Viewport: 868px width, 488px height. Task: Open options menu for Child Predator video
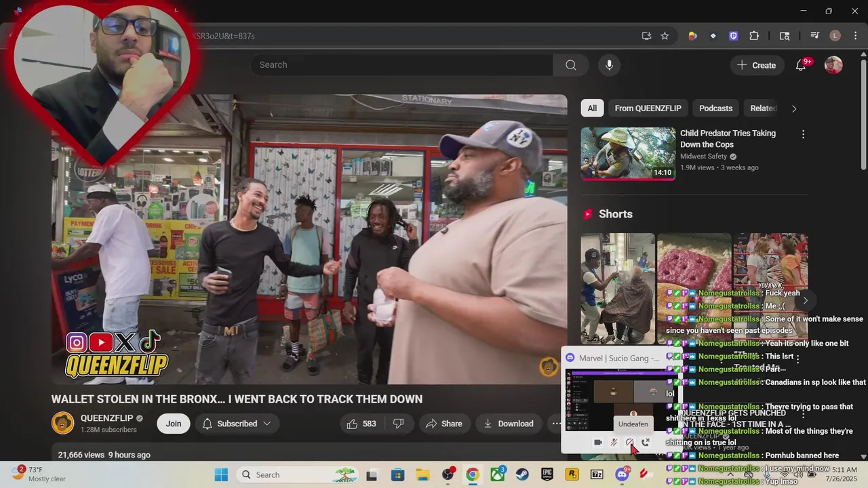click(803, 134)
